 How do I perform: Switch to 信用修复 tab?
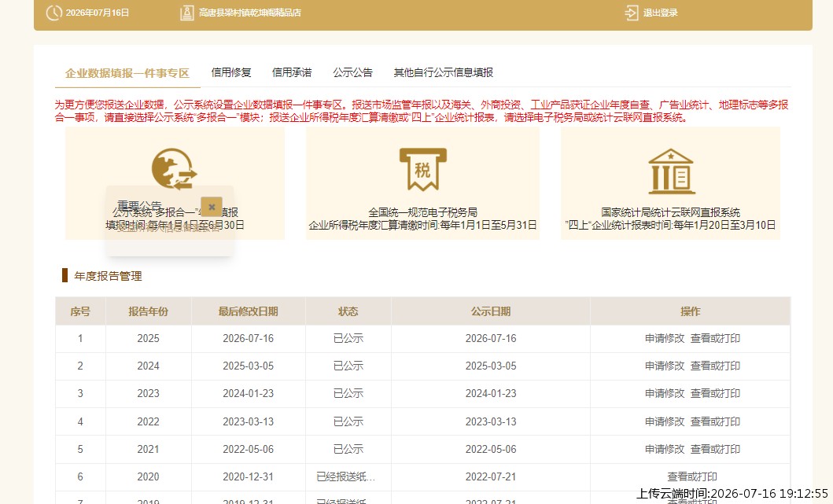[x=231, y=73]
